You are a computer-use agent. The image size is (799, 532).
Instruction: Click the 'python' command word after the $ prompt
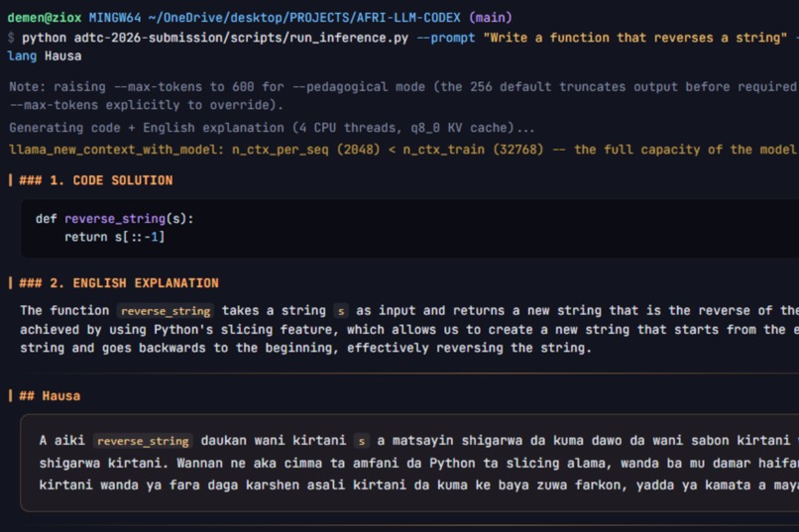point(44,38)
